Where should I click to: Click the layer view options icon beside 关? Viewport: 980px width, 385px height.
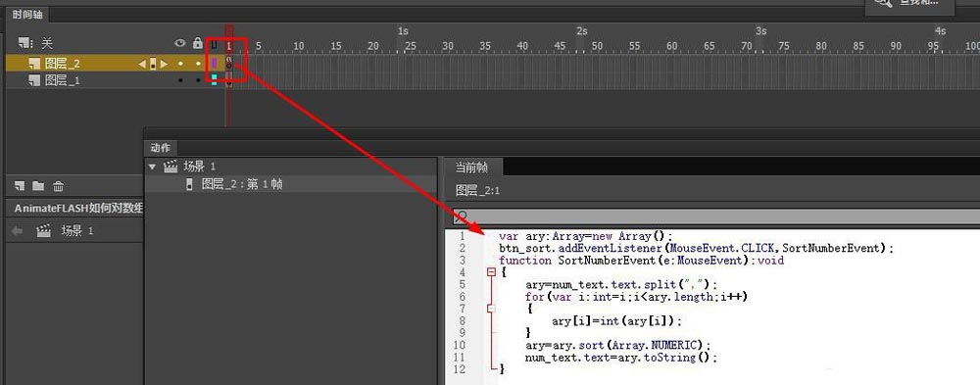25,43
